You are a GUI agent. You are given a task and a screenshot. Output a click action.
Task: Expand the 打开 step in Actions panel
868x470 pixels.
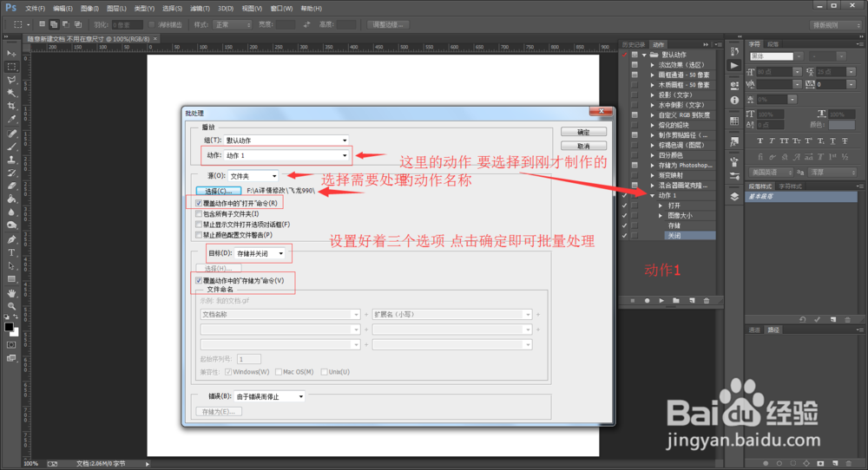pyautogui.click(x=661, y=206)
